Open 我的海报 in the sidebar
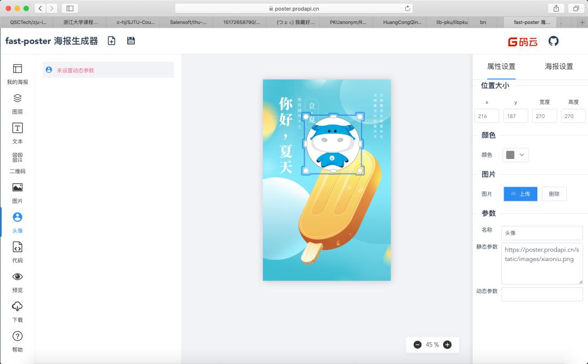The width and height of the screenshot is (588, 364). [x=17, y=74]
